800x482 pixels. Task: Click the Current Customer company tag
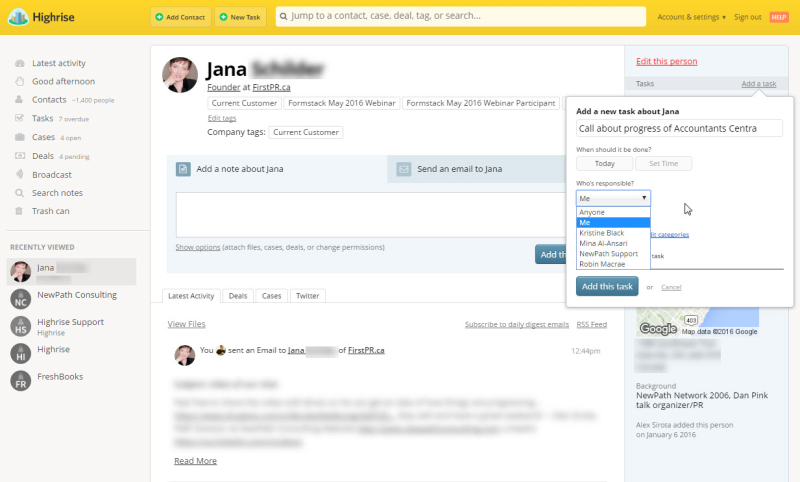306,132
